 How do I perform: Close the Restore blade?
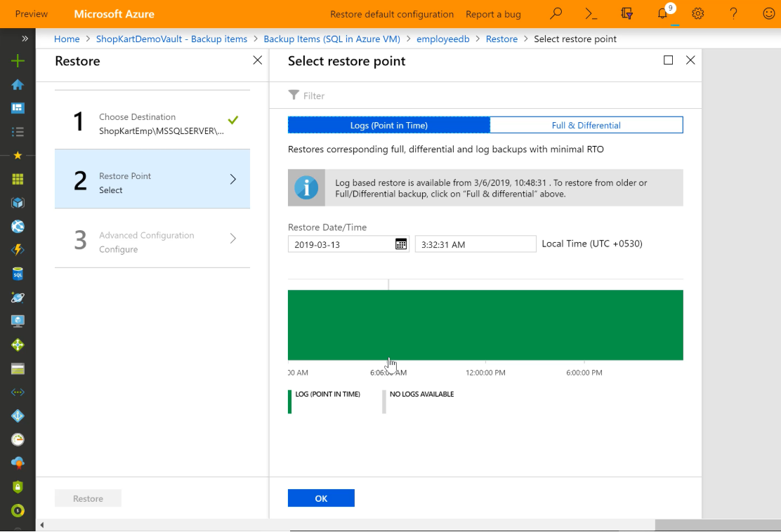tap(258, 60)
